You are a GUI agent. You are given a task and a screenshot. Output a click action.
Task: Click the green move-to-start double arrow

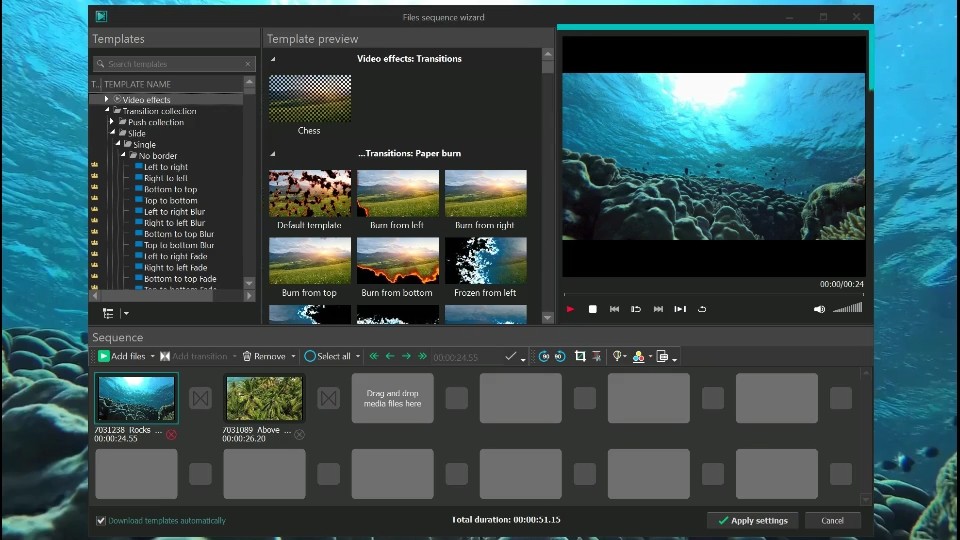(x=374, y=356)
